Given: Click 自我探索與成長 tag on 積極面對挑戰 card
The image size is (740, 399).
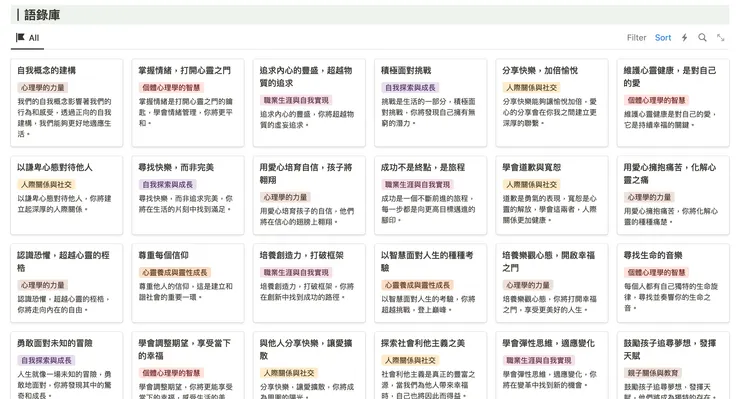Looking at the screenshot, I should pyautogui.click(x=410, y=87).
